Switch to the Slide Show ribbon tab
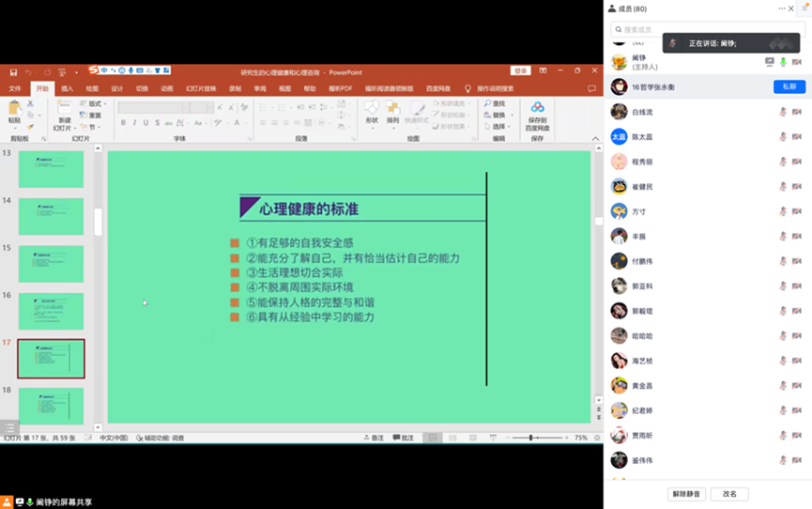This screenshot has width=812, height=509. coord(200,88)
